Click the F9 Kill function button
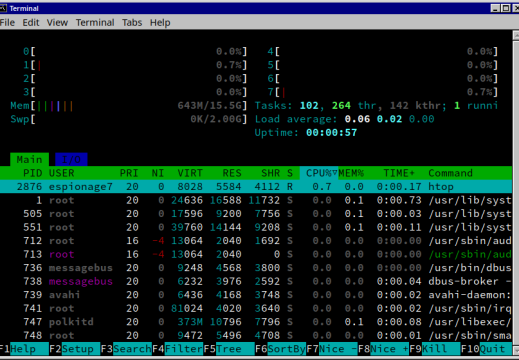This screenshot has width=519, height=360. coord(435,349)
